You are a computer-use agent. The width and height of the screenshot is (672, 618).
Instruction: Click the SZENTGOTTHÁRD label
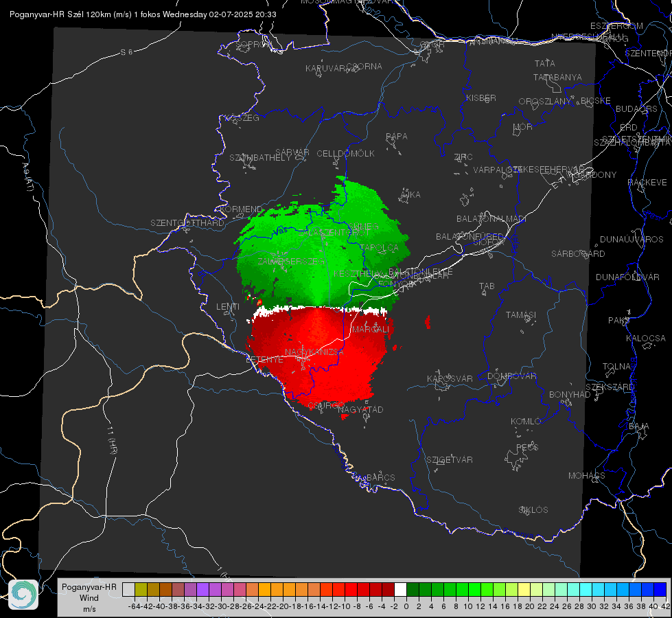pyautogui.click(x=187, y=223)
